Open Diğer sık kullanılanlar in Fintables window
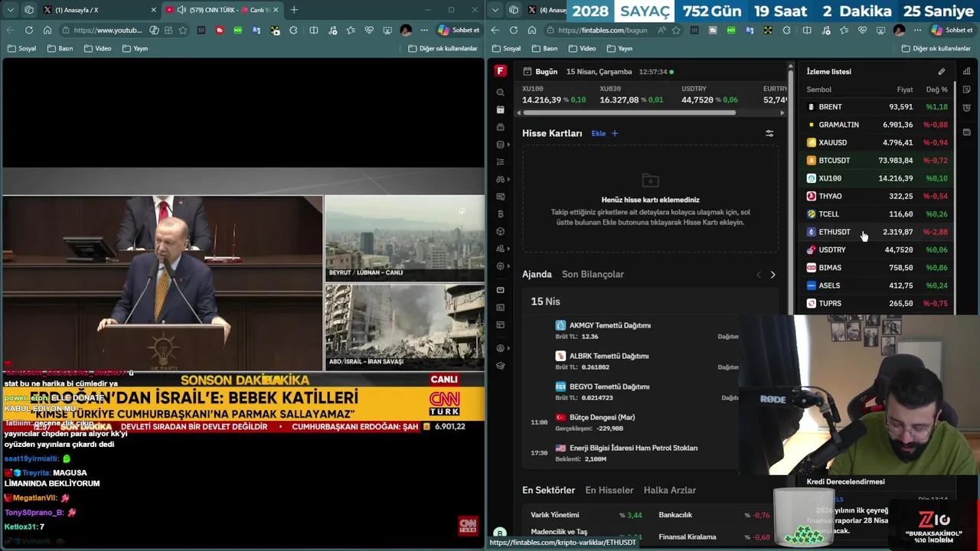 (936, 48)
